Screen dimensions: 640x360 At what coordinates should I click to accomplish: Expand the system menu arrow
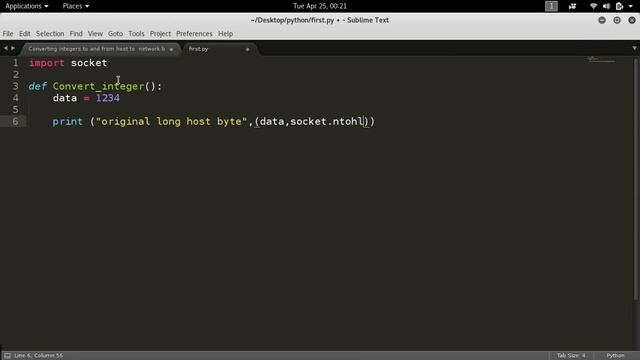click(x=631, y=6)
